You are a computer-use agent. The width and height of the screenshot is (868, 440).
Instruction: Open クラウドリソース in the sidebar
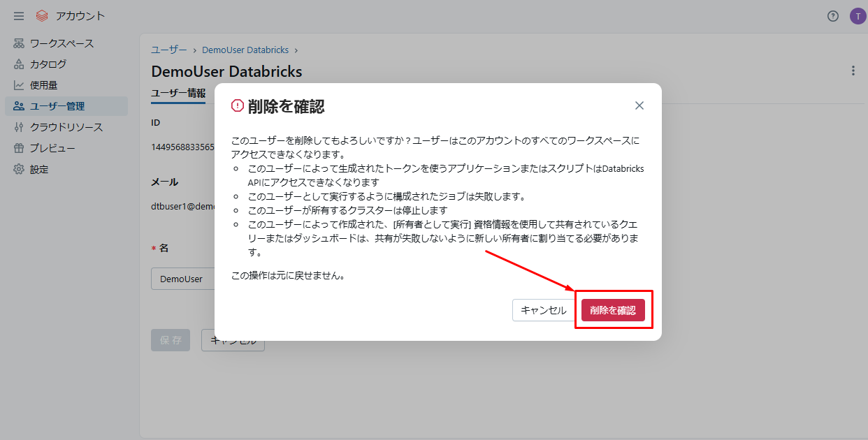point(66,127)
